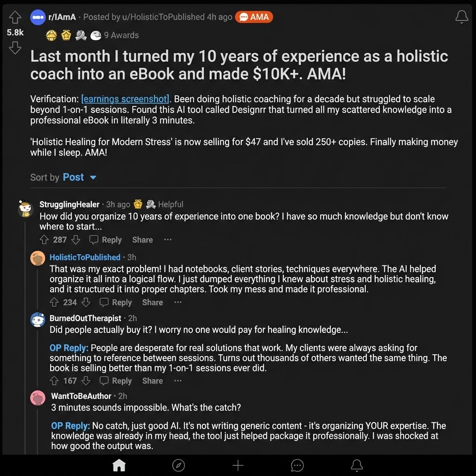
Task: Downvote HolisticToPublished's 234-point reply
Action: [86, 302]
